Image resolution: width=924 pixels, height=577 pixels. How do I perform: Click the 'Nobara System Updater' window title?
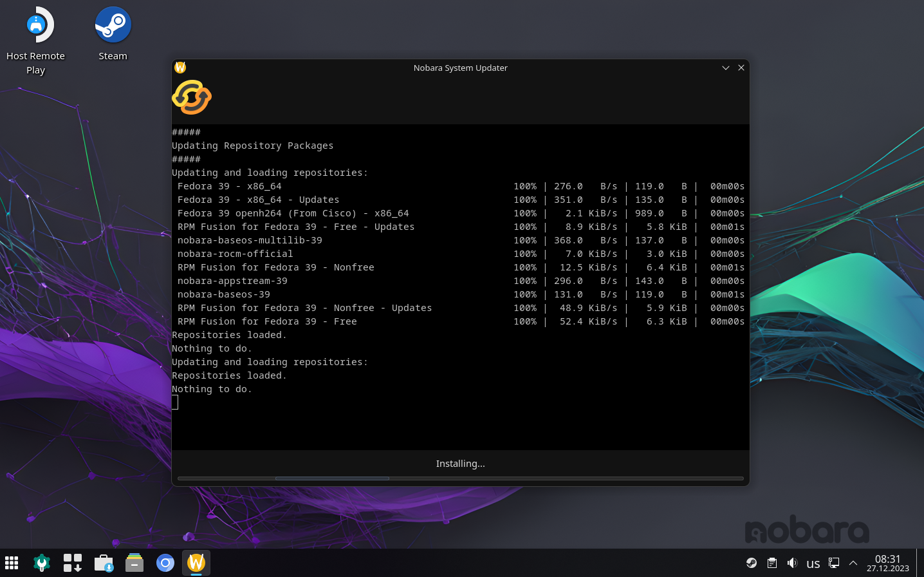(461, 68)
